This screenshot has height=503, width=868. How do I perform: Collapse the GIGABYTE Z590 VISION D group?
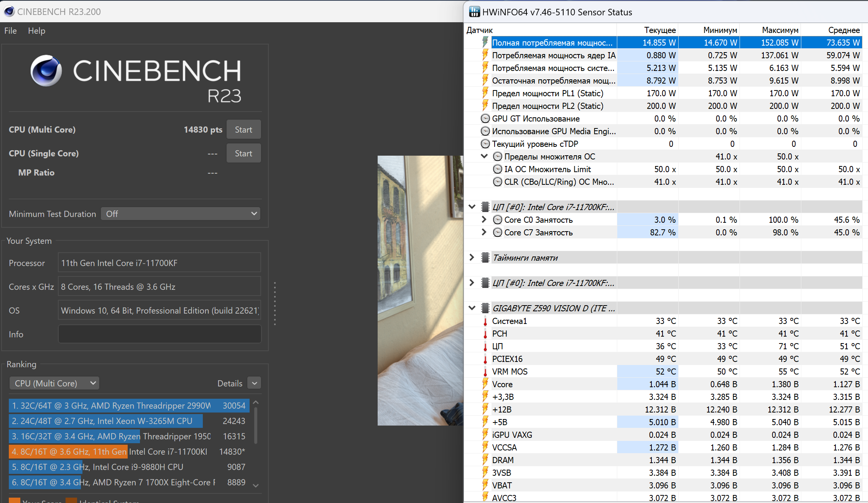(472, 308)
